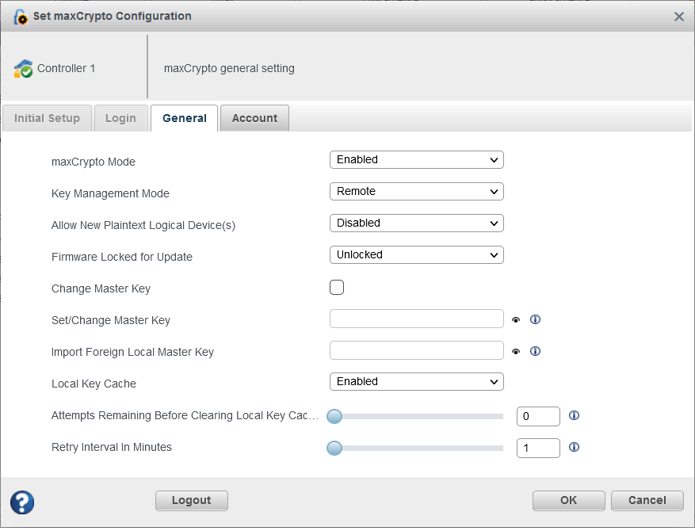
Task: Click the maxCrypto lock icon in title bar
Action: pos(20,17)
